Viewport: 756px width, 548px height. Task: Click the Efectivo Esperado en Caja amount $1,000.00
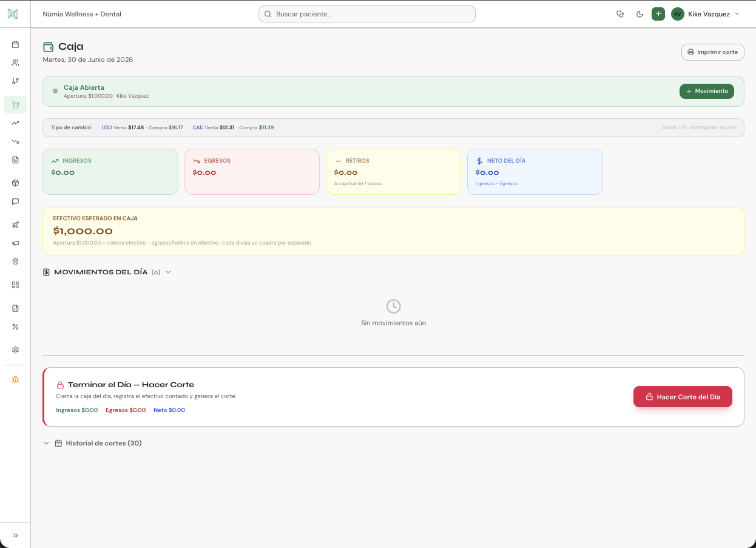pyautogui.click(x=83, y=231)
